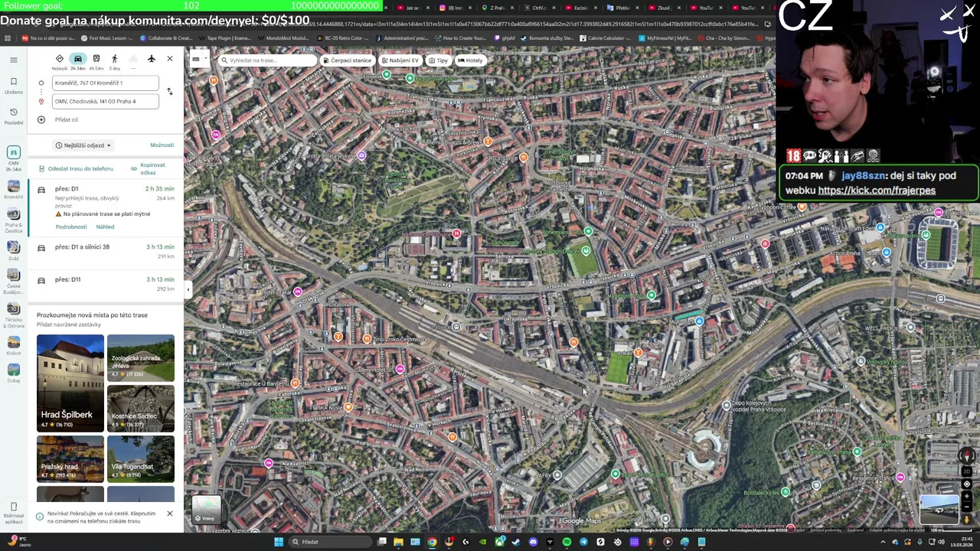
Task: Select driving travel mode
Action: click(x=78, y=59)
